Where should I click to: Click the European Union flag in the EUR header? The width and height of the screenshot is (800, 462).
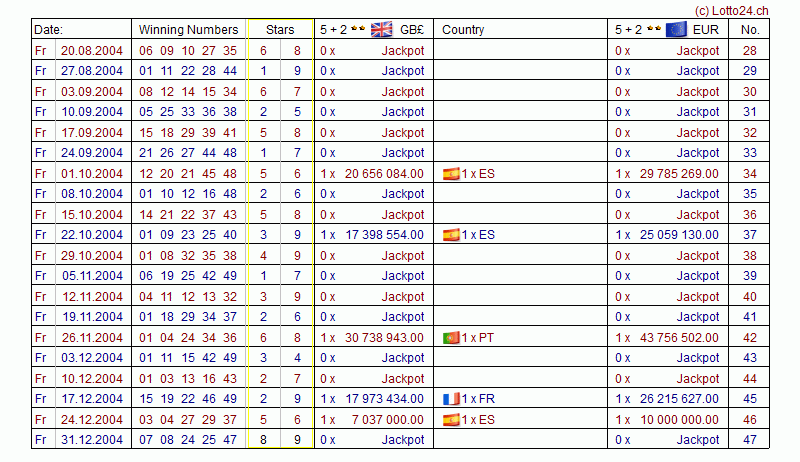point(676,29)
